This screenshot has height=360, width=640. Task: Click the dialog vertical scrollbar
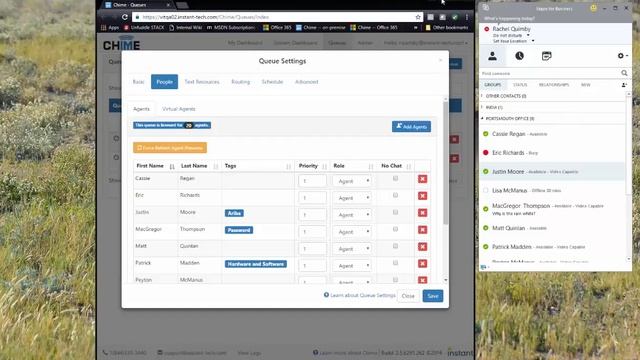[x=445, y=163]
